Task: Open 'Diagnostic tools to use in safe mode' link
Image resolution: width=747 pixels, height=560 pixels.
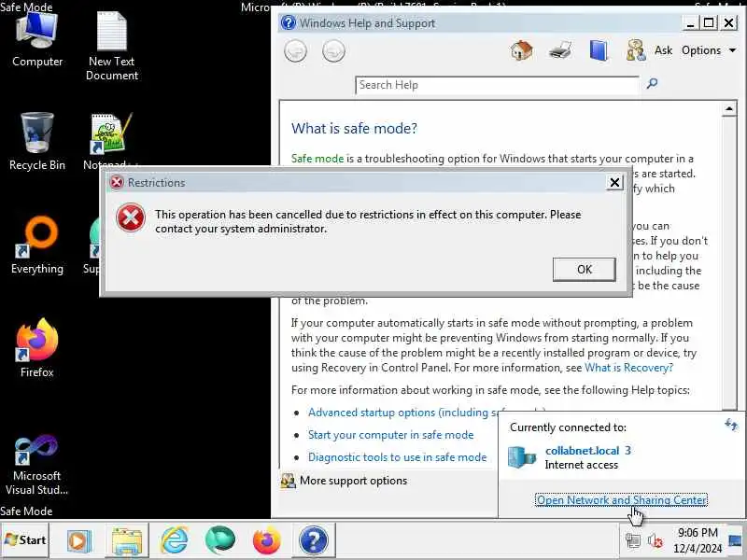Action: tap(398, 457)
